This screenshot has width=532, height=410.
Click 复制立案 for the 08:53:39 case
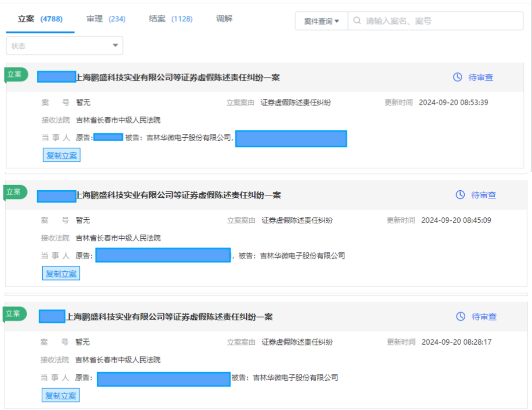click(x=62, y=155)
